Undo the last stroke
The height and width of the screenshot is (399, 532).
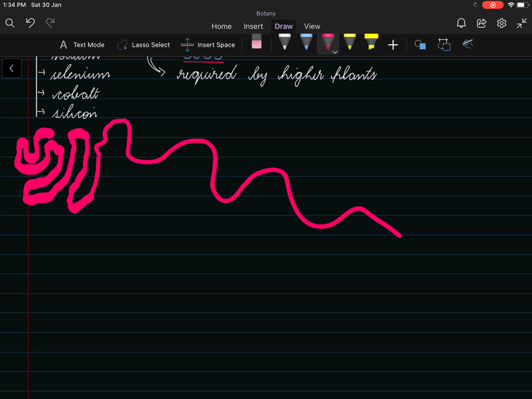tap(30, 23)
